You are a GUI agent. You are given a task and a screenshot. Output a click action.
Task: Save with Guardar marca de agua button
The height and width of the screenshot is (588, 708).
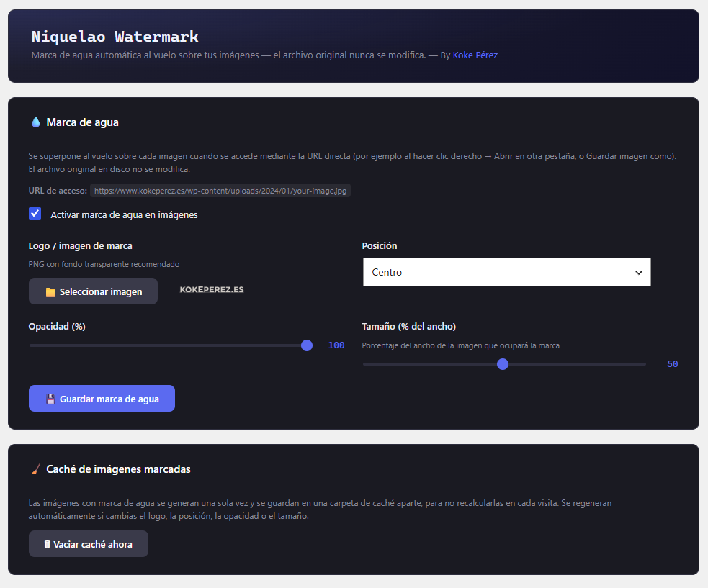[x=102, y=399]
